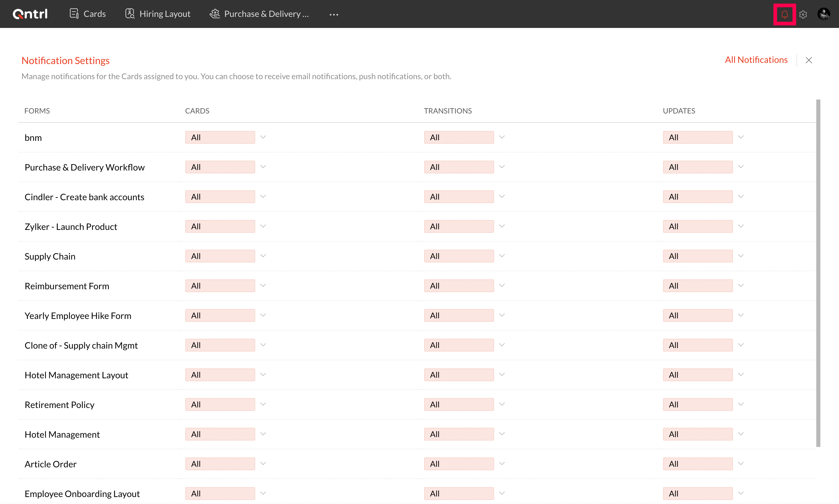
Task: Click the Hiring Layout icon
Action: 130,14
